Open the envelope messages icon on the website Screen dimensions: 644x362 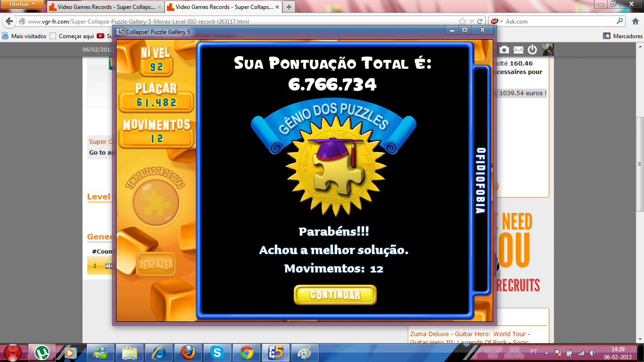tap(518, 50)
